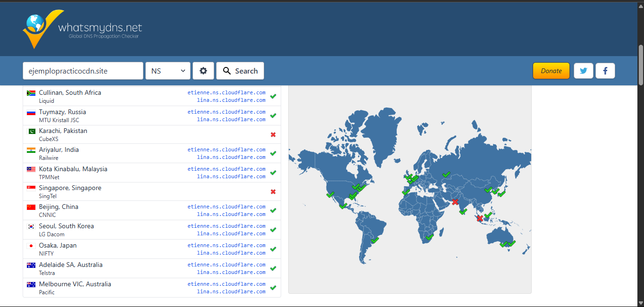Click green checkmark in Seoul row
Viewport: 644px width, 307px height.
[273, 230]
